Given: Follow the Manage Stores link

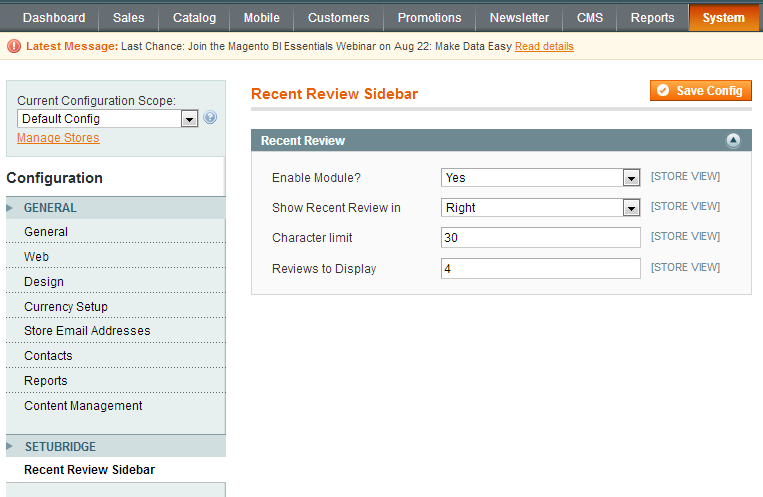Looking at the screenshot, I should tap(58, 138).
